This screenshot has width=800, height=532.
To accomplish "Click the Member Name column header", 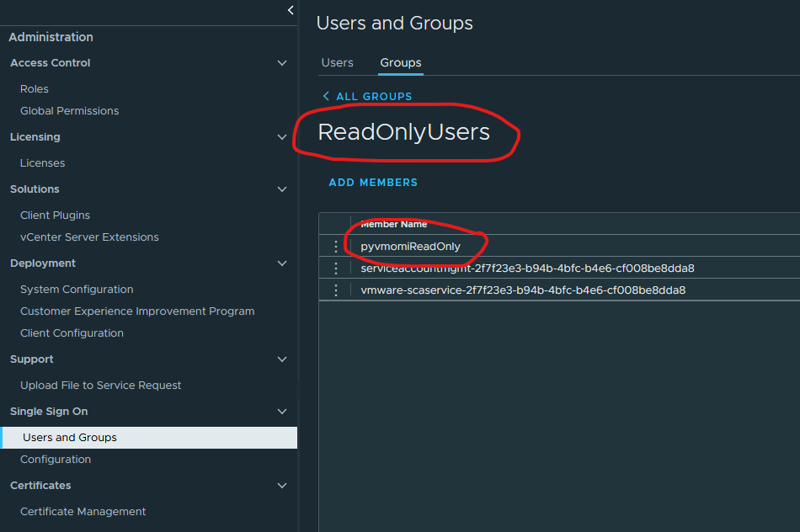I will pos(393,225).
